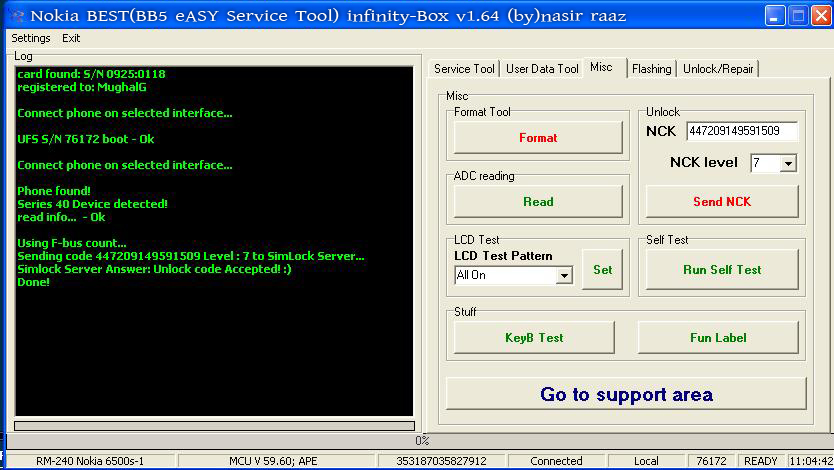Click the ADC reading Read button
Viewport: 834px width, 470px height.
[x=538, y=202]
